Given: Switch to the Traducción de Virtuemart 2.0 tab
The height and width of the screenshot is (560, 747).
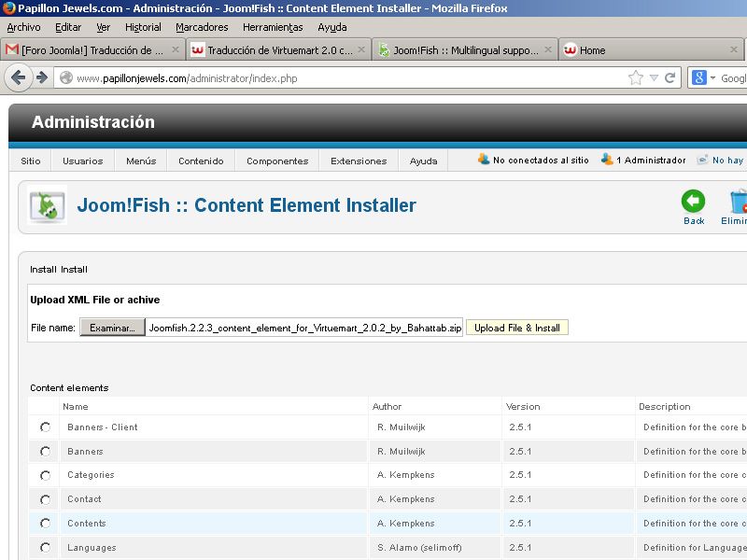Looking at the screenshot, I should (x=279, y=49).
